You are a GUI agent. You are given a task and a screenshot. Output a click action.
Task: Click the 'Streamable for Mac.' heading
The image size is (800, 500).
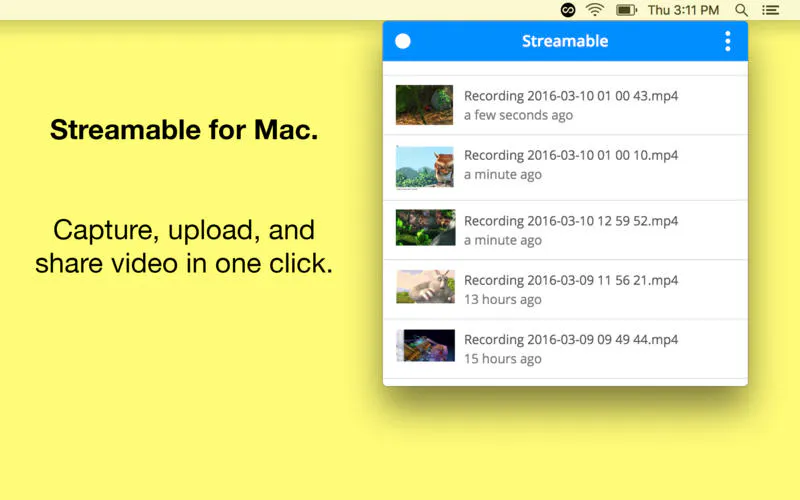[x=184, y=129]
